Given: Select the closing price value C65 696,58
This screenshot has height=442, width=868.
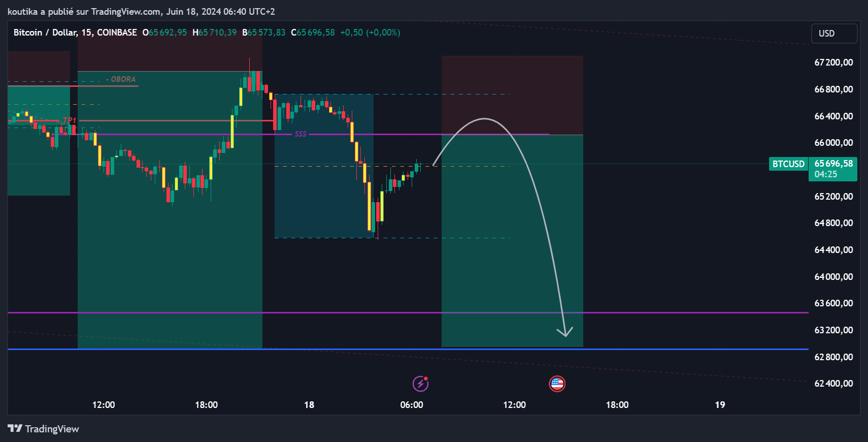Looking at the screenshot, I should tap(313, 33).
